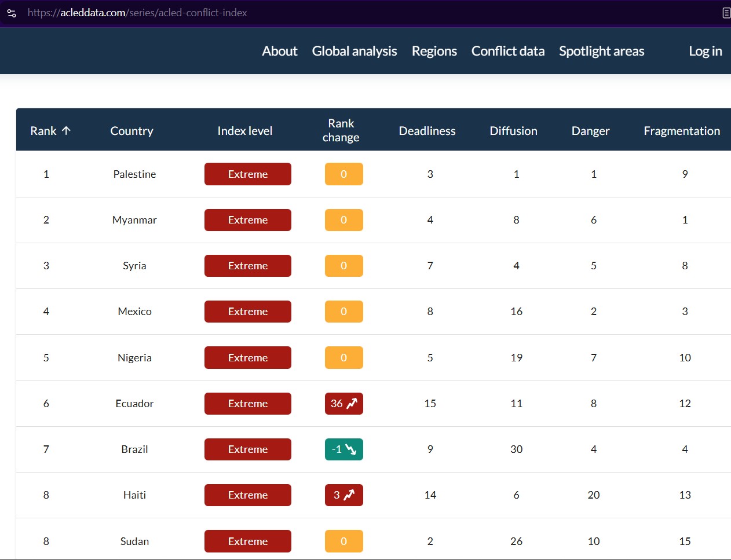Click the Myanmar country cell

pos(134,220)
